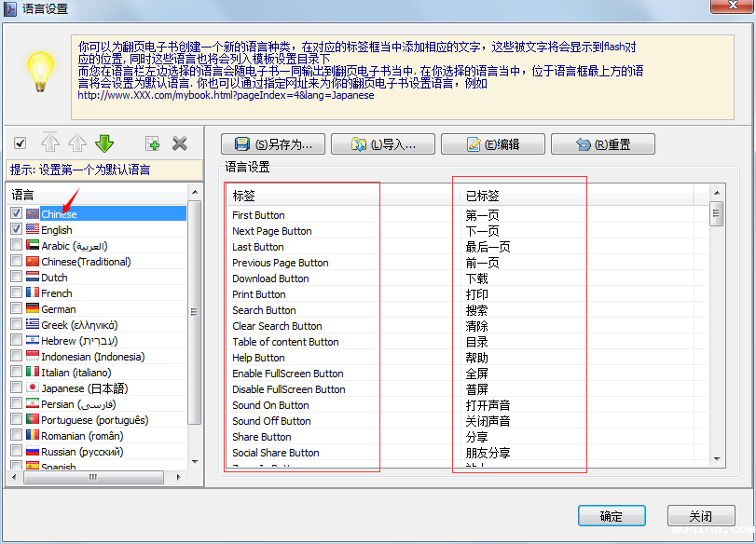
Task: Uncheck the English language checkbox
Action: click(x=17, y=229)
